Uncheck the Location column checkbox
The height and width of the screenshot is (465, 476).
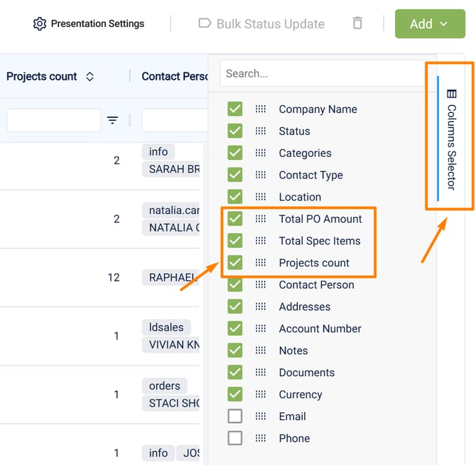[x=234, y=197]
